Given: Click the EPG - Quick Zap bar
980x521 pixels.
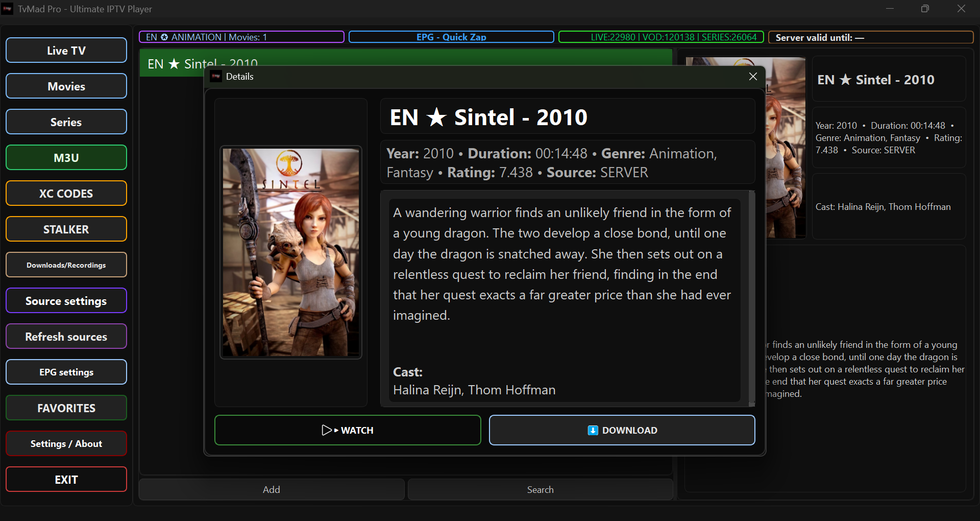Looking at the screenshot, I should point(451,37).
